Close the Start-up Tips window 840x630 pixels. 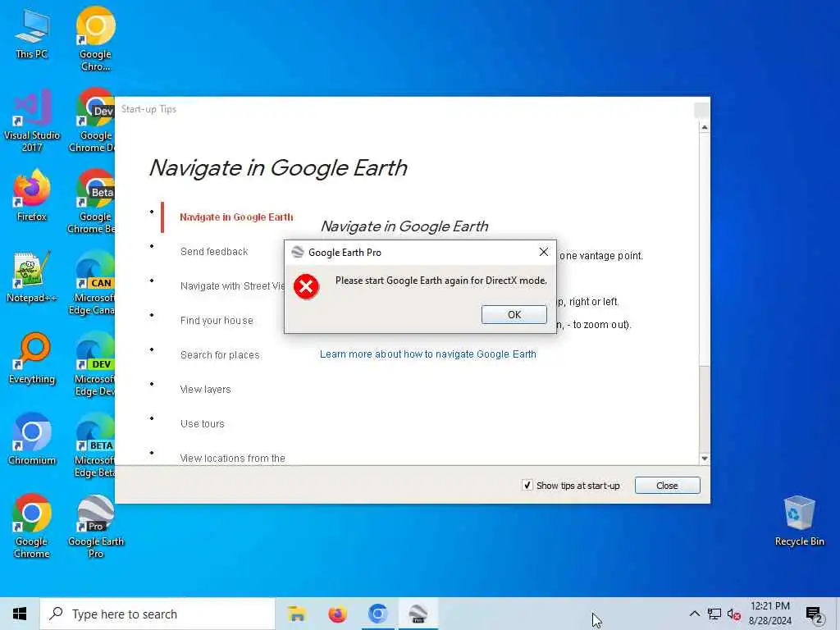click(667, 486)
